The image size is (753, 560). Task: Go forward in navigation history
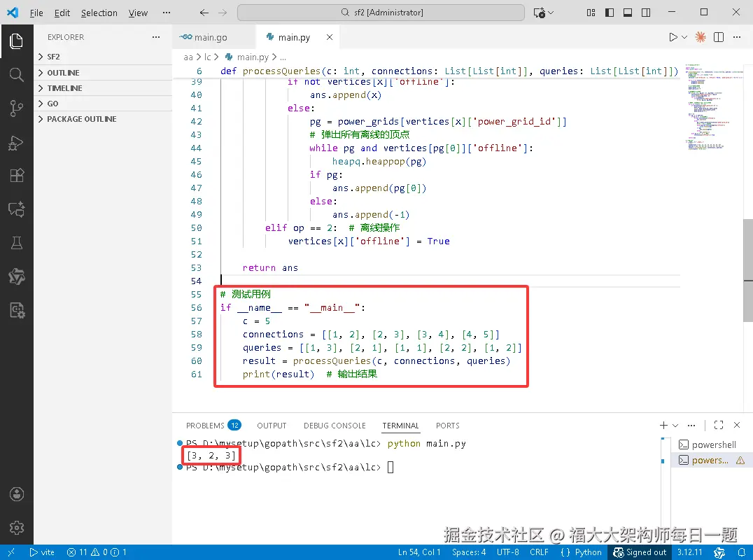(x=223, y=13)
